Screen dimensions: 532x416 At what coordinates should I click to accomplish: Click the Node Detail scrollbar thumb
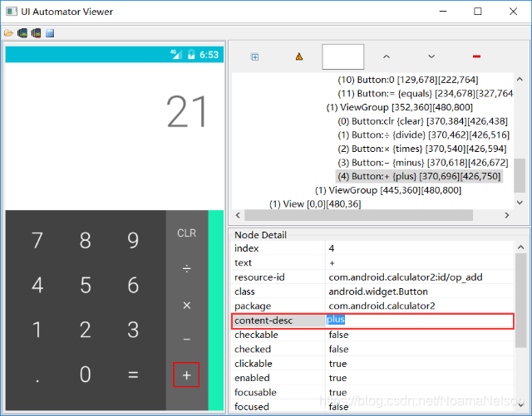click(x=521, y=301)
